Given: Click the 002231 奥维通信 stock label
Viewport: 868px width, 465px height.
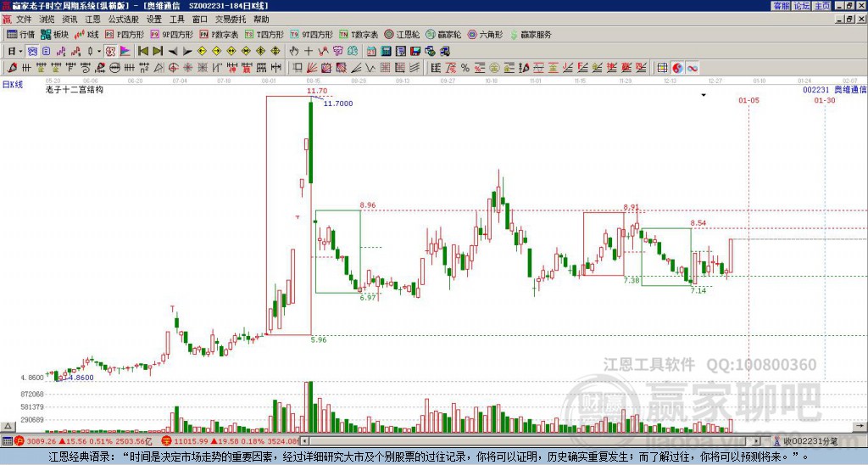Looking at the screenshot, I should tap(835, 89).
